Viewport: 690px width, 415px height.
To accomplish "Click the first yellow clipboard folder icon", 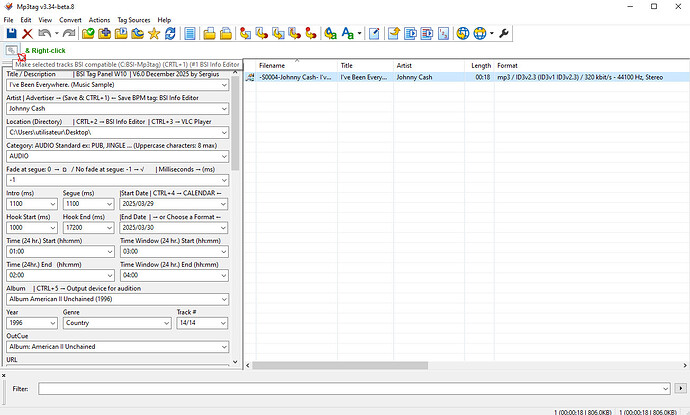I will tap(209, 33).
